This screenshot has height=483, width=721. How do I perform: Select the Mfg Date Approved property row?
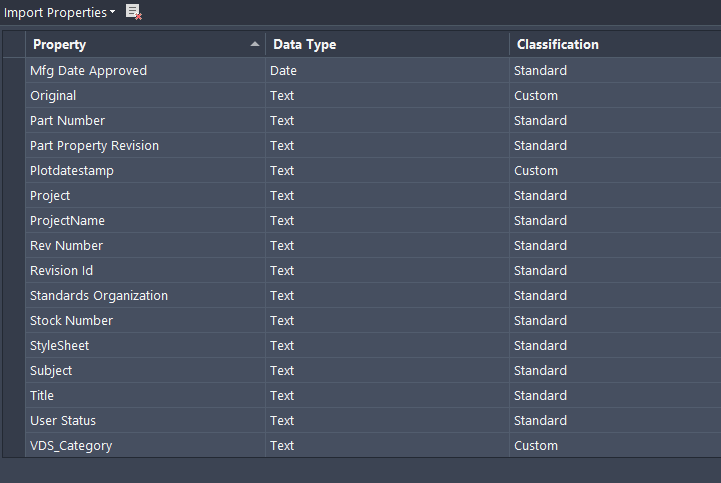[88, 71]
